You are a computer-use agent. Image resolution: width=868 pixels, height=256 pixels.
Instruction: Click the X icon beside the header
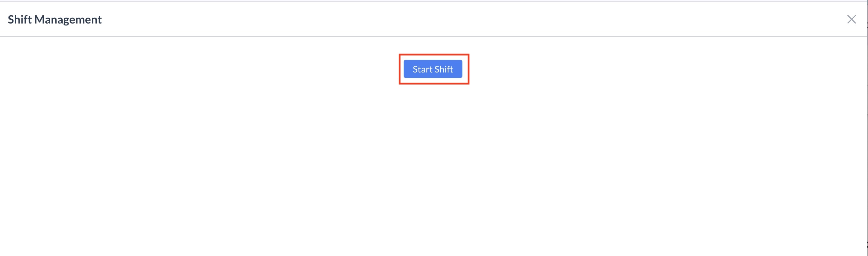(x=851, y=20)
